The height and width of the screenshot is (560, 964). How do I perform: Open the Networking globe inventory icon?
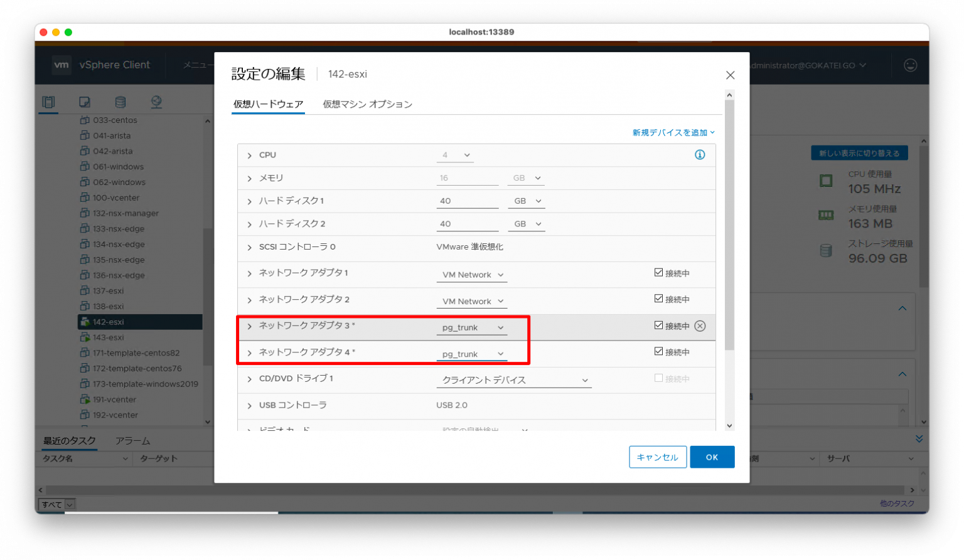point(156,101)
